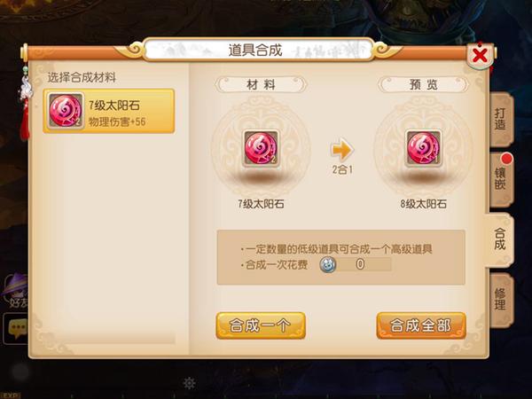Click the 合成一个 button

(261, 325)
